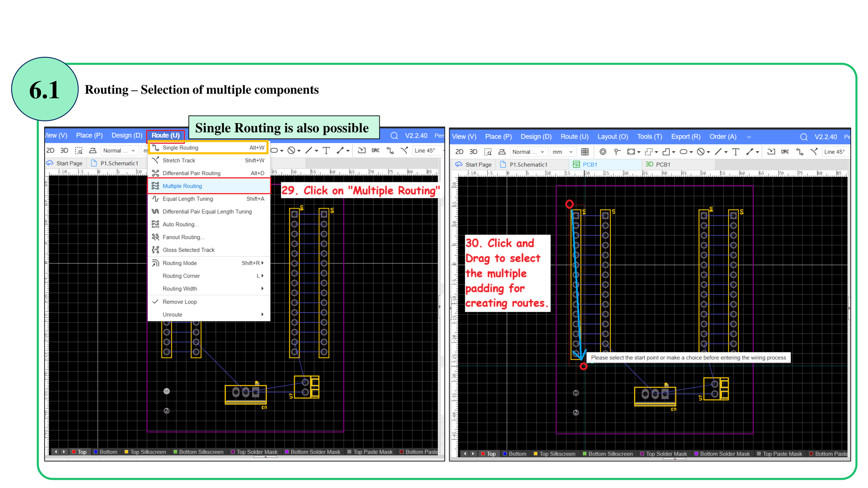The image size is (868, 488).
Task: Select 2D view in right window toolbar
Action: (459, 152)
